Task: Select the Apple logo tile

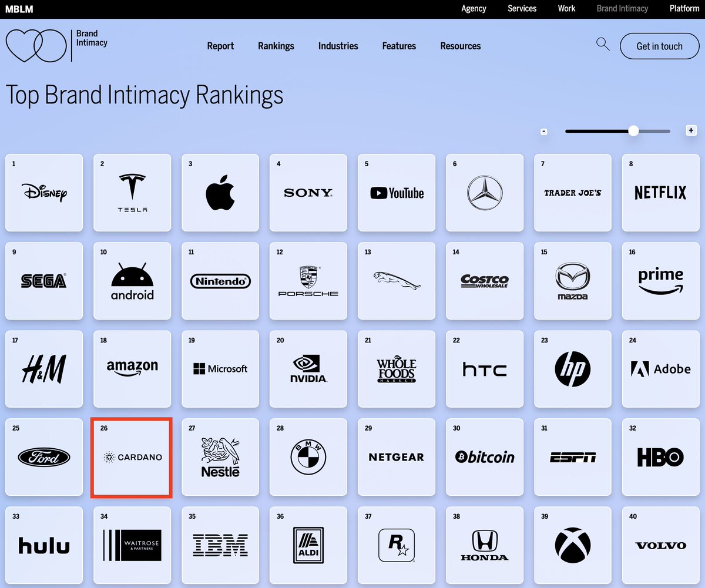Action: (220, 193)
